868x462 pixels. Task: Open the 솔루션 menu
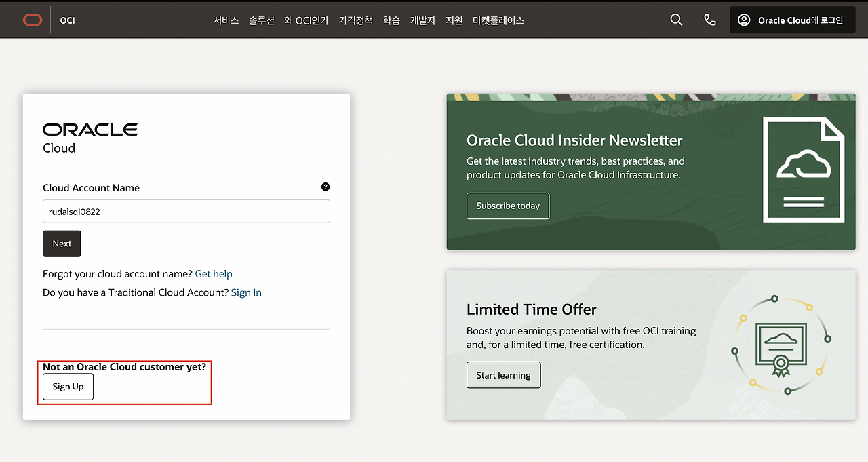[262, 20]
